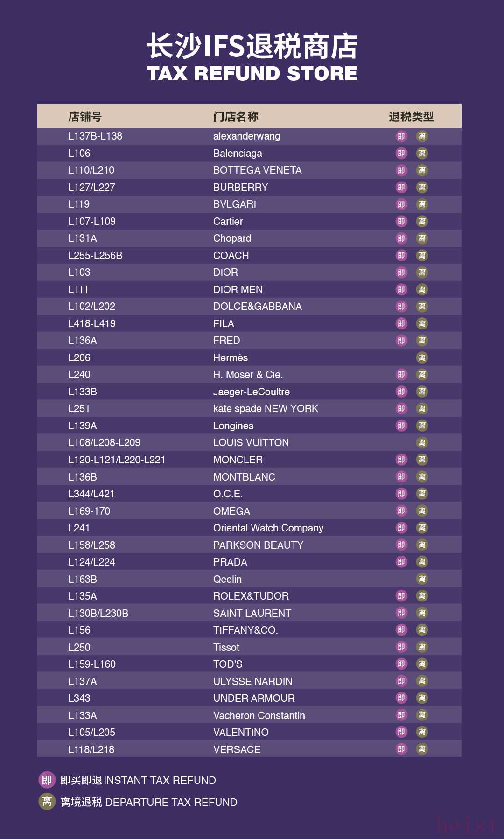The image size is (504, 839).
Task: Select the BOTTEGA VENETA store name
Action: pos(257,170)
